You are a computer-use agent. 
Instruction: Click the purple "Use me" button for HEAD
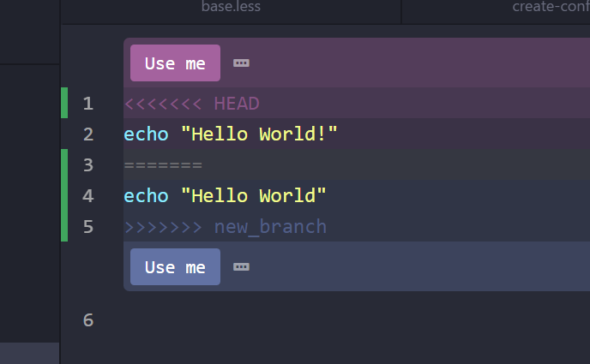[175, 63]
